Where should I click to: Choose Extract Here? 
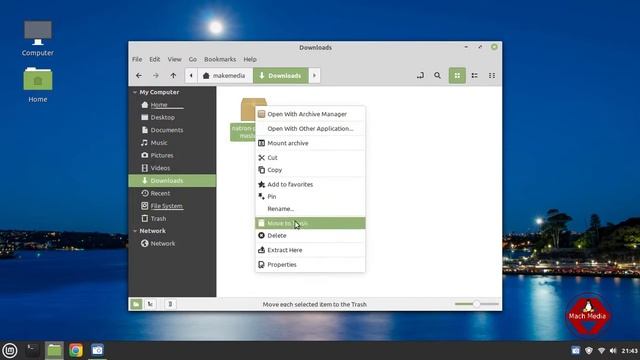tap(310, 250)
